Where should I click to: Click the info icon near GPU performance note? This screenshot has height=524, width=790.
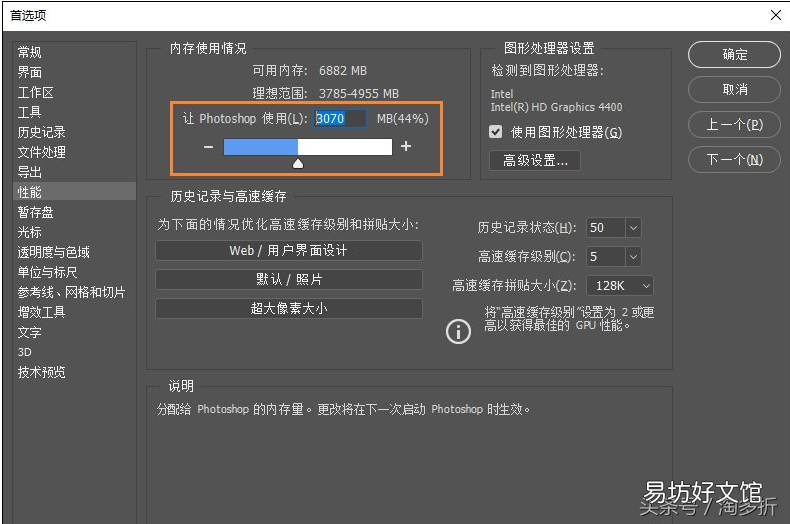pyautogui.click(x=458, y=332)
